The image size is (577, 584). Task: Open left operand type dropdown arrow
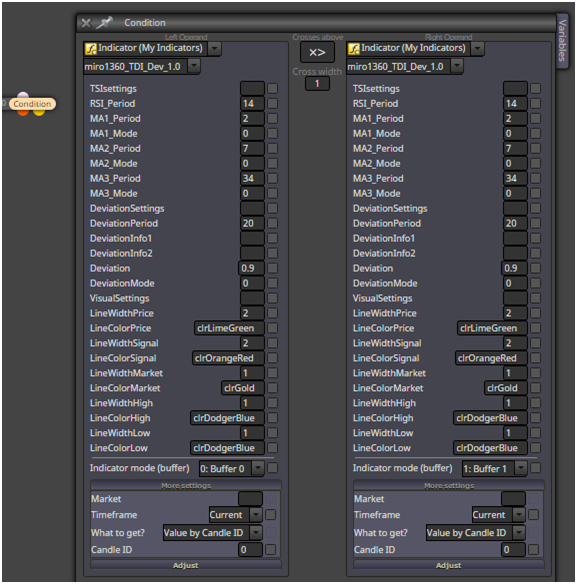click(x=214, y=48)
